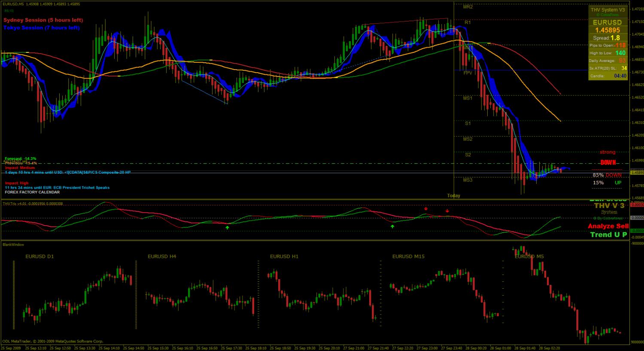This screenshot has height=351, width=644.
Task: Click the FOREX FACTORY CALENDAR label
Action: tap(32, 192)
